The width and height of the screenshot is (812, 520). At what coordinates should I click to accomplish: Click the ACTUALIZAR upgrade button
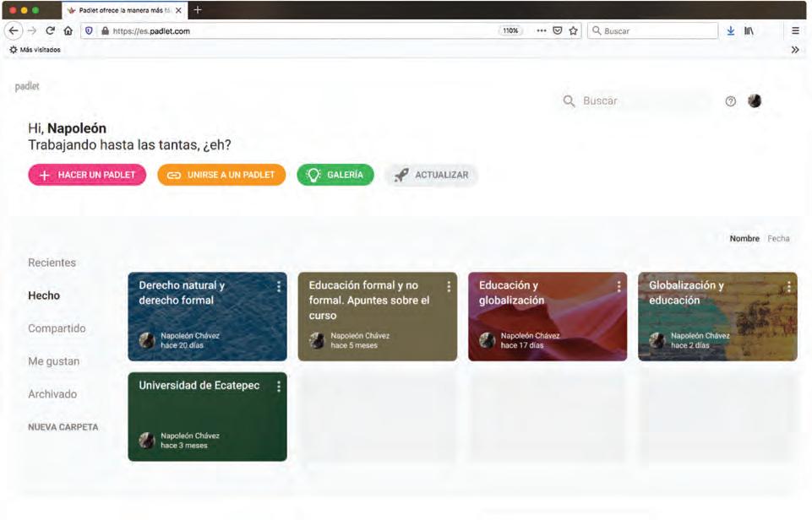432,175
